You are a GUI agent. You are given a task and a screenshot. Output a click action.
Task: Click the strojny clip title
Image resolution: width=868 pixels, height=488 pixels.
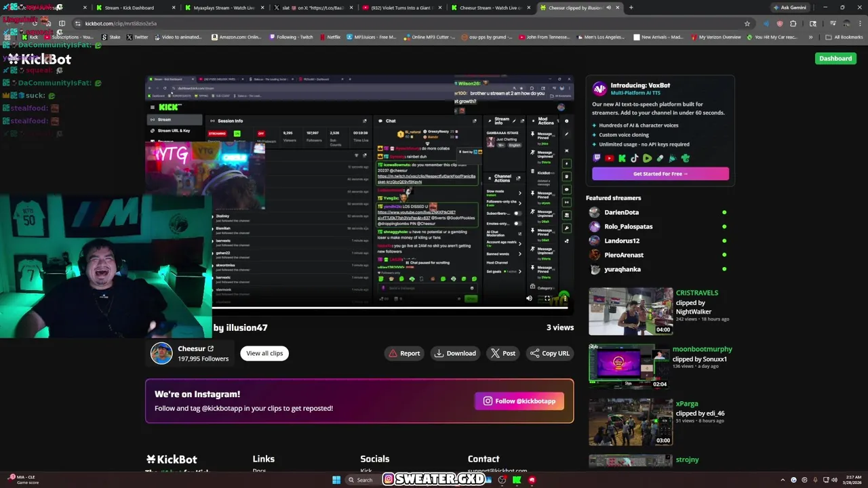point(687,460)
